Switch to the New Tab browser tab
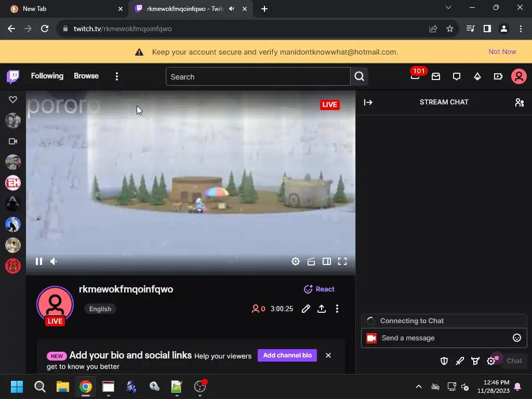Screen dimensions: 532x399 64,9
